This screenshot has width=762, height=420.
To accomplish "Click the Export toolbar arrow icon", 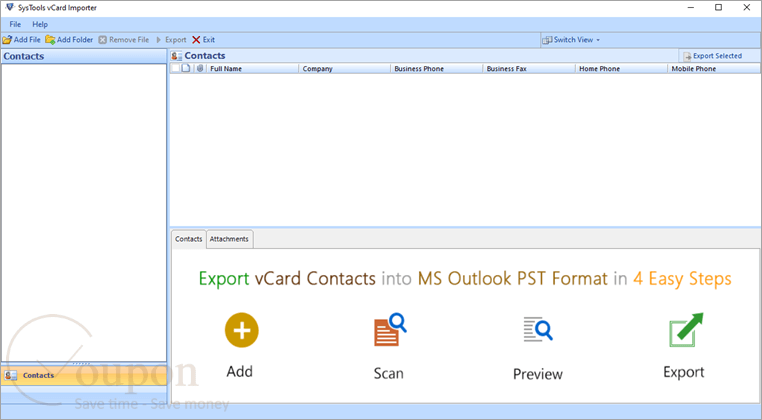I will (158, 40).
